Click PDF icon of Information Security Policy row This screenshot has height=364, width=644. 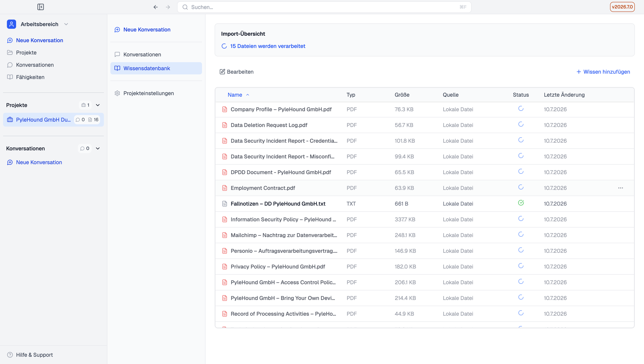pos(225,219)
